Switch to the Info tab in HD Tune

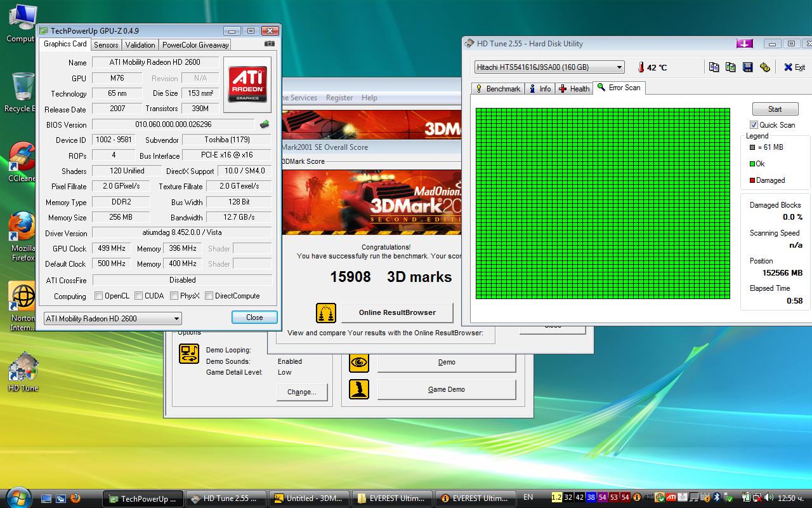click(x=539, y=89)
